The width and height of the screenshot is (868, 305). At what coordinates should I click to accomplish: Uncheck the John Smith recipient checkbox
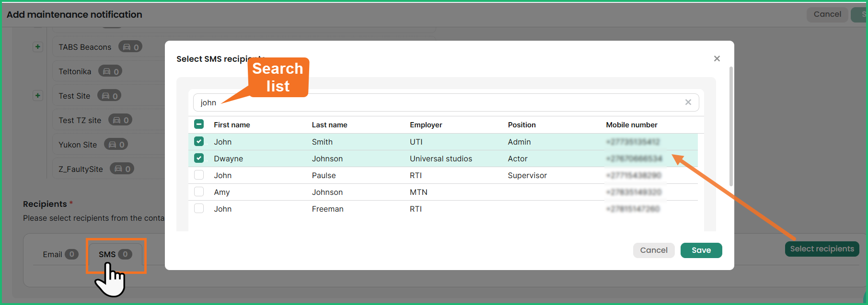pyautogui.click(x=199, y=142)
